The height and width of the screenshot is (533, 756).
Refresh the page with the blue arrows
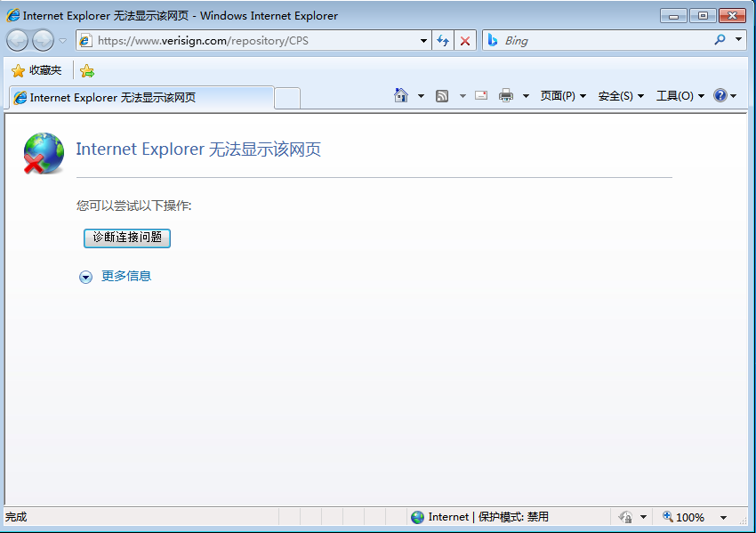click(x=443, y=41)
